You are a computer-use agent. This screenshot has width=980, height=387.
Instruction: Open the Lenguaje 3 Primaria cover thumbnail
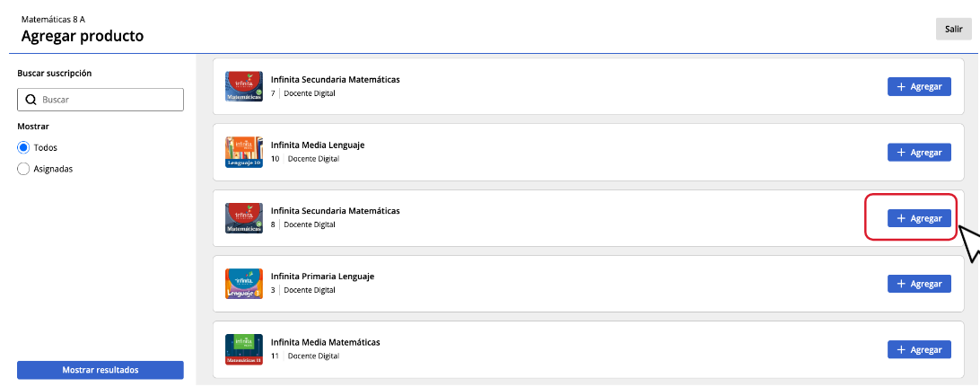pos(243,283)
